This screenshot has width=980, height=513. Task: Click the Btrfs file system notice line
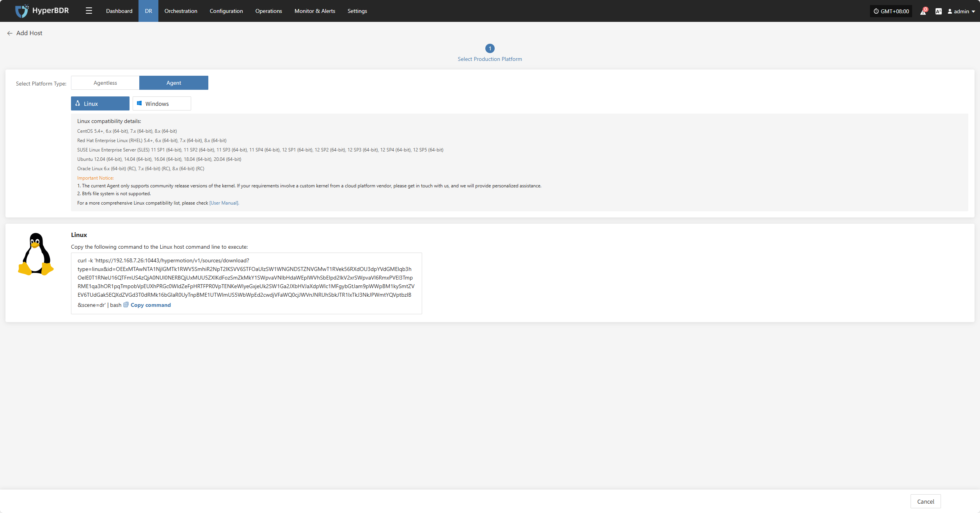coord(114,194)
